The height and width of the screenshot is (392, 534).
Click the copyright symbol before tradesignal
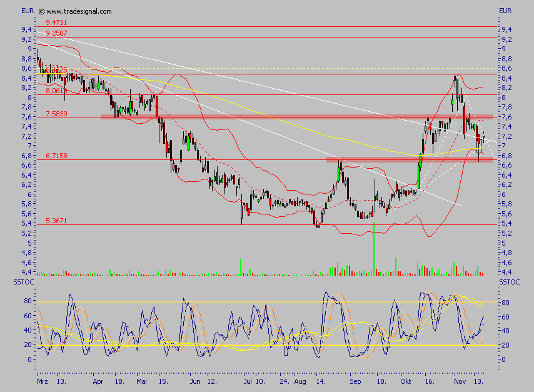point(41,11)
